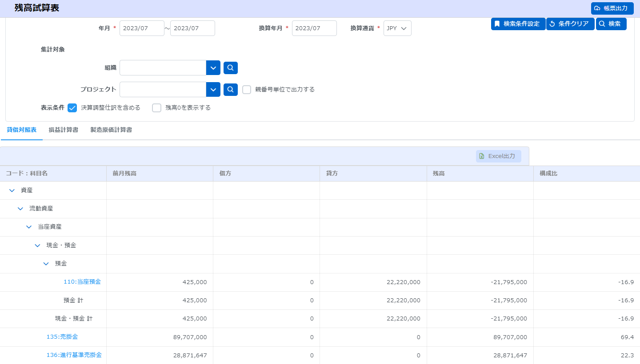Export table via Excel出力 button
The width and height of the screenshot is (640, 364).
pos(498,156)
